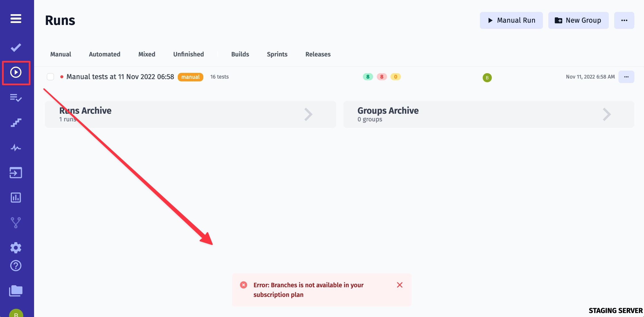Switch to the Unfinished tab
The height and width of the screenshot is (317, 644).
pos(189,54)
